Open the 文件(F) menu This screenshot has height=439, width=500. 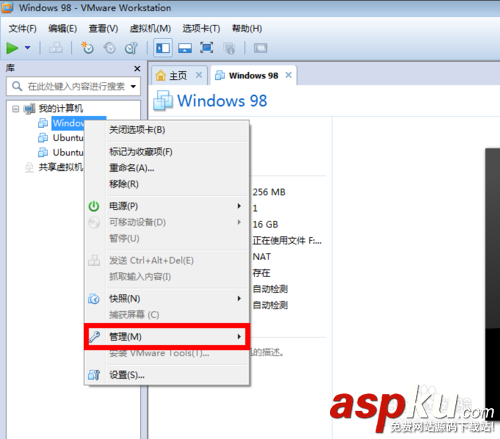[x=22, y=29]
